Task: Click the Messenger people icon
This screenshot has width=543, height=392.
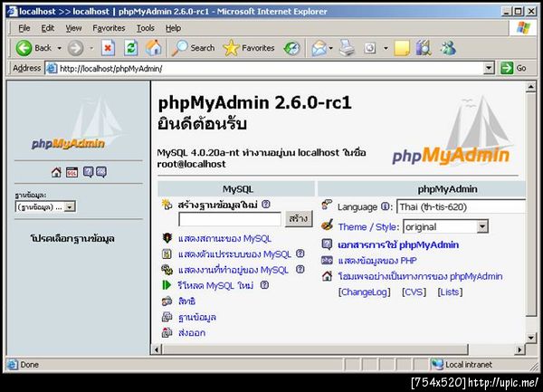Action: pyautogui.click(x=448, y=48)
